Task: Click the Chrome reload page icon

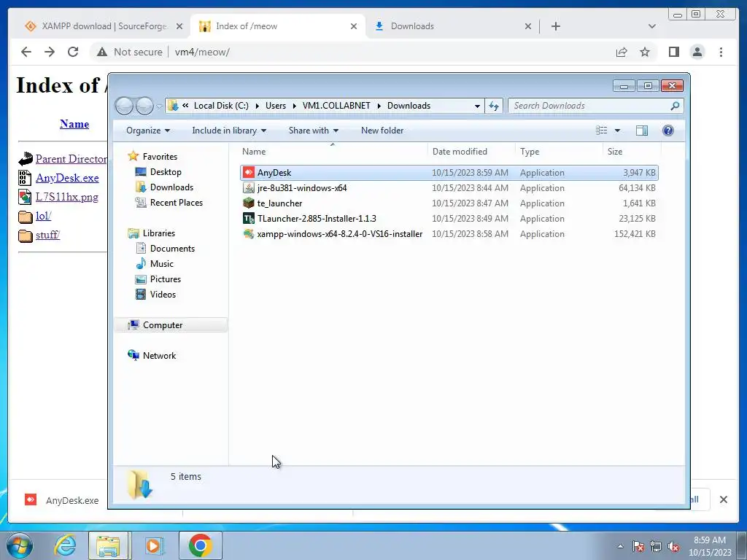Action: (73, 52)
